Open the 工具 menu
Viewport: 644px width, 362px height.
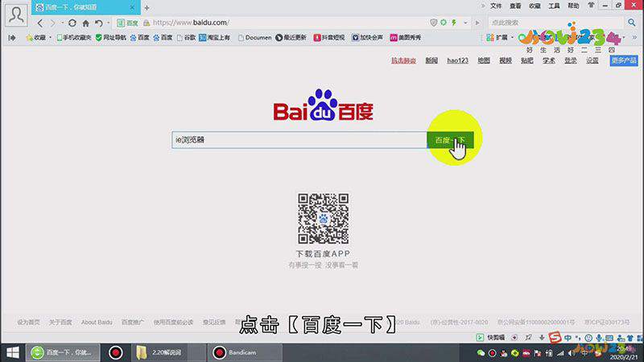point(554,6)
